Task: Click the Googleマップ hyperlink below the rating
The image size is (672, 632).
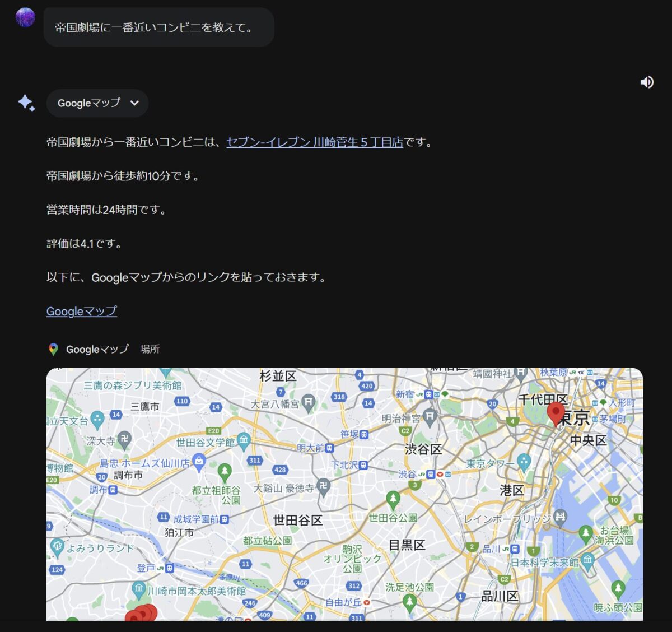Action: 82,311
